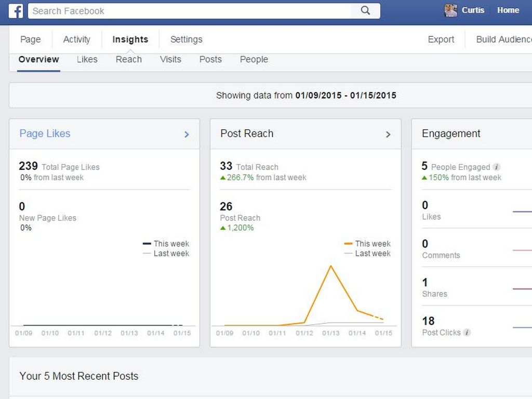Expand Page Likes with chevron arrow
This screenshot has width=532, height=399.
(x=187, y=135)
